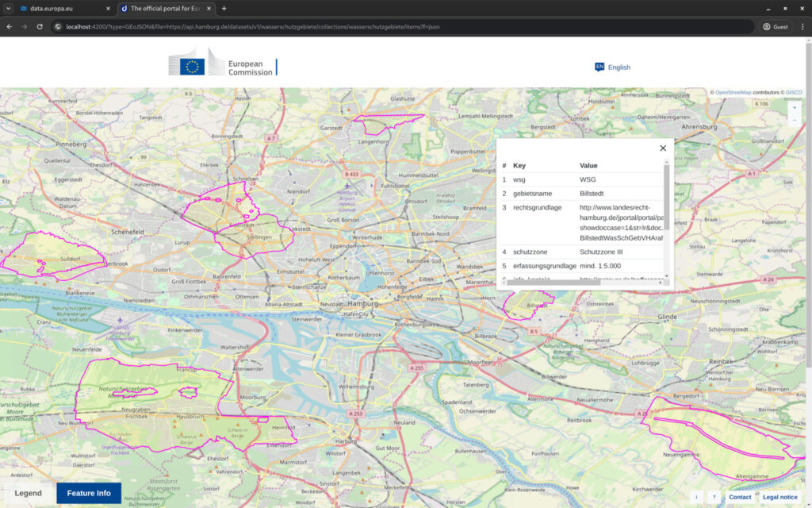Click the 'Value' column header
This screenshot has width=812, height=508.
click(x=588, y=165)
